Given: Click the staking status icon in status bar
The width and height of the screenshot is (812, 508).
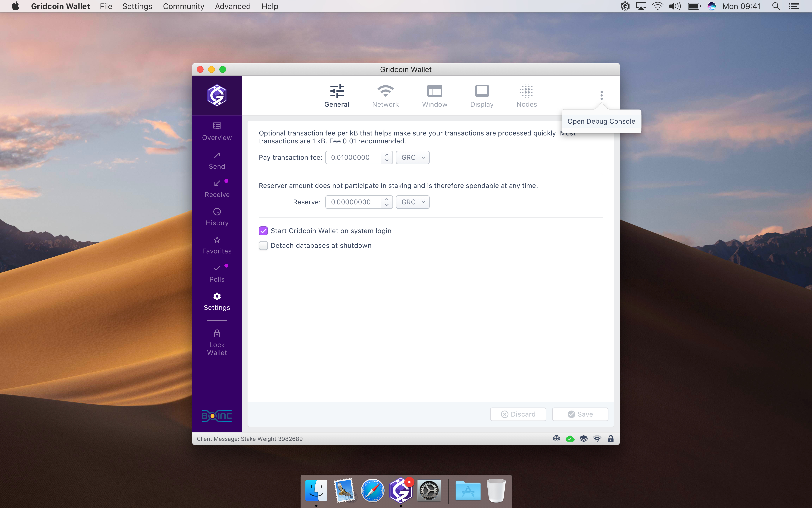Looking at the screenshot, I should 557,439.
